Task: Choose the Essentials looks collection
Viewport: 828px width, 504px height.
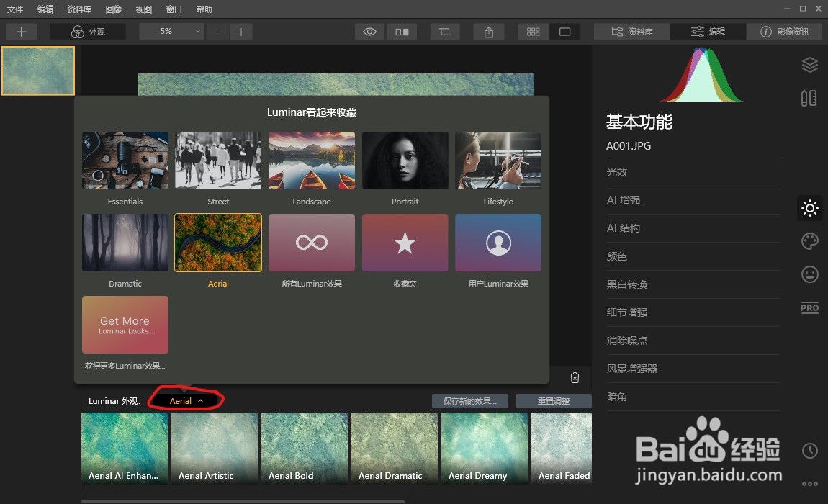Action: tap(125, 161)
